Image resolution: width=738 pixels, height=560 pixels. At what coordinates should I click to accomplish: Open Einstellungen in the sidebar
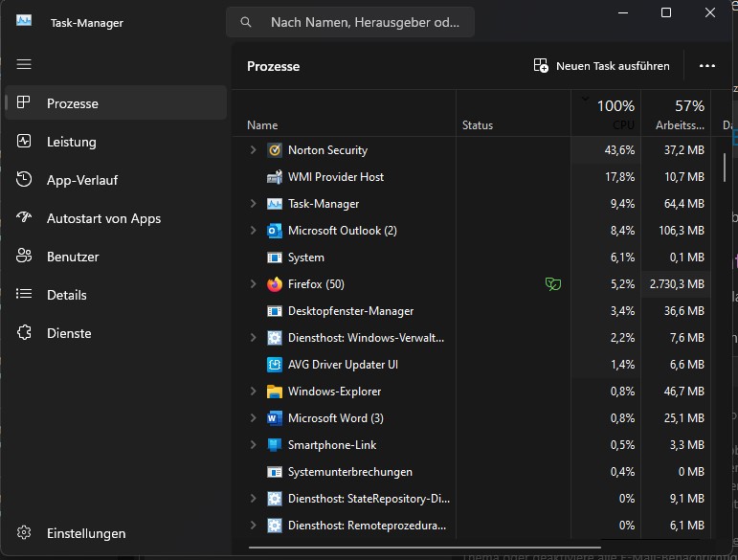116,533
